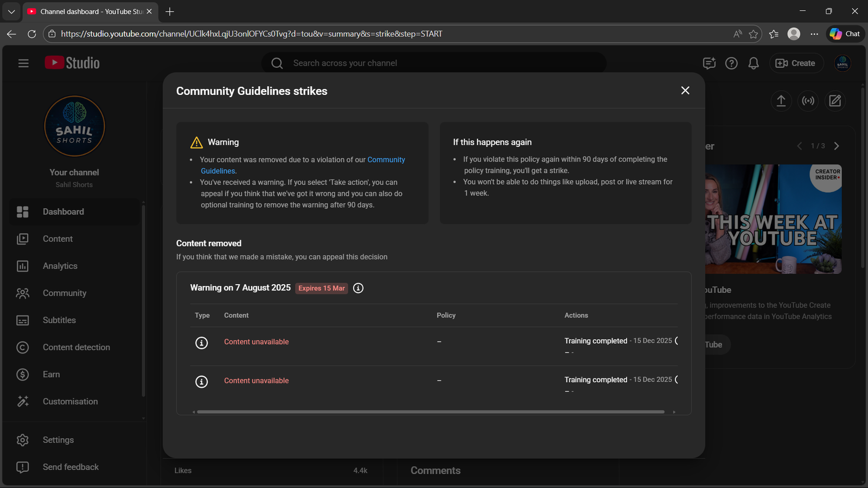The width and height of the screenshot is (868, 488).
Task: Open the notifications bell
Action: pos(753,63)
